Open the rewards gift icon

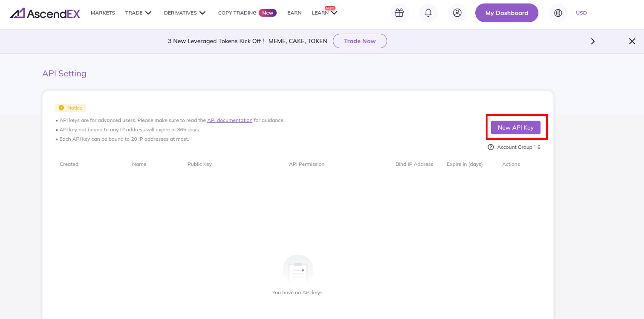(399, 13)
